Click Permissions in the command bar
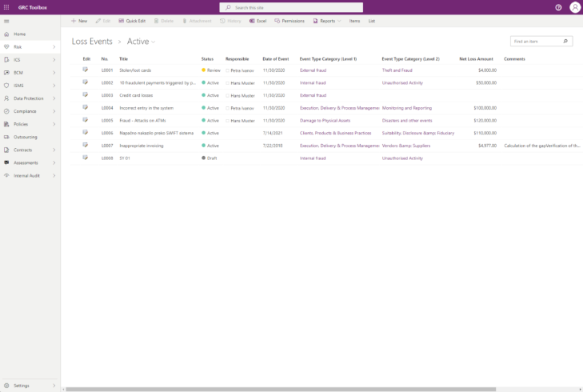 click(290, 21)
